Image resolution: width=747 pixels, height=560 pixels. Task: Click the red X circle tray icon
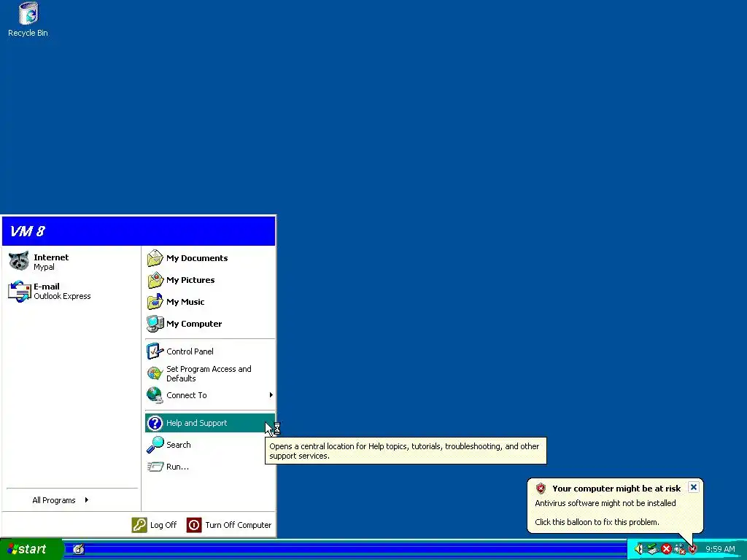point(666,549)
